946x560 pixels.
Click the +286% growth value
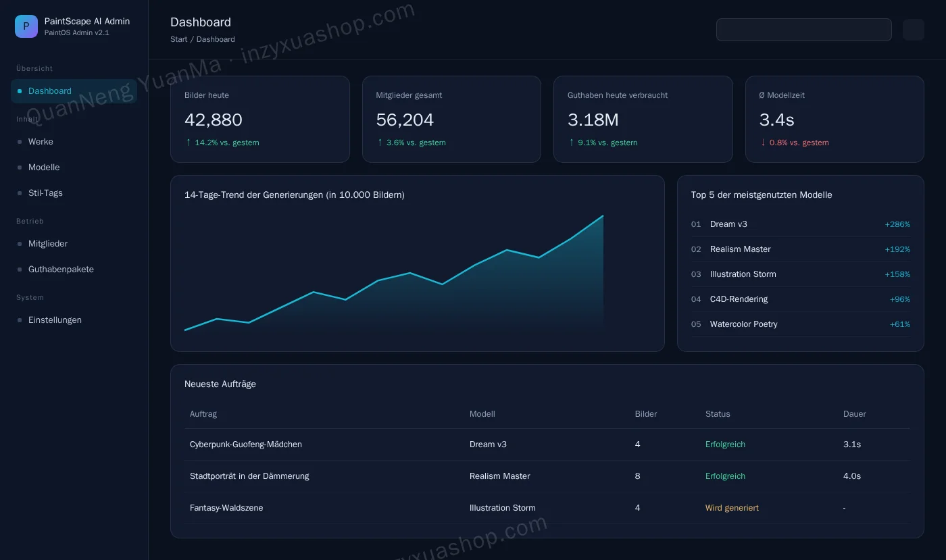click(897, 224)
